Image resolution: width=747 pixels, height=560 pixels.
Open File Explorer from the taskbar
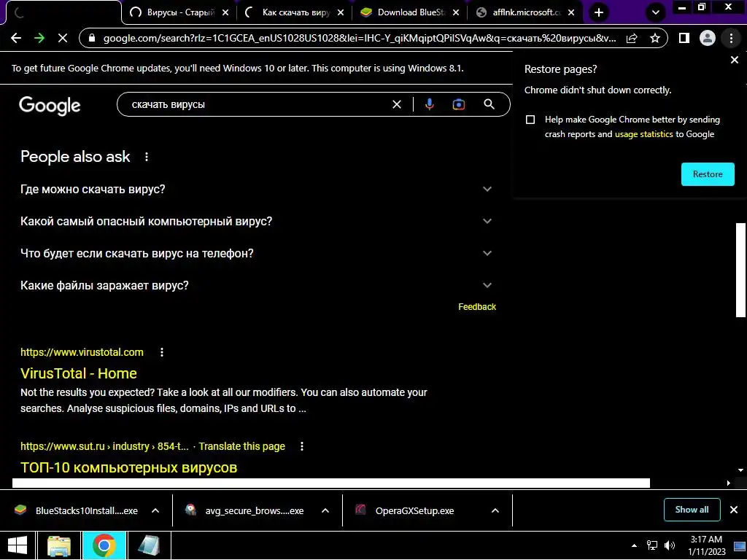59,545
